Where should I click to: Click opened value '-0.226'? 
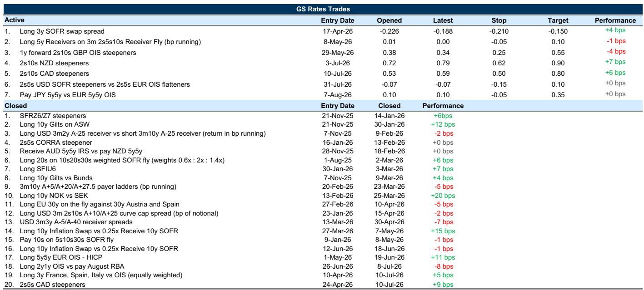point(389,31)
